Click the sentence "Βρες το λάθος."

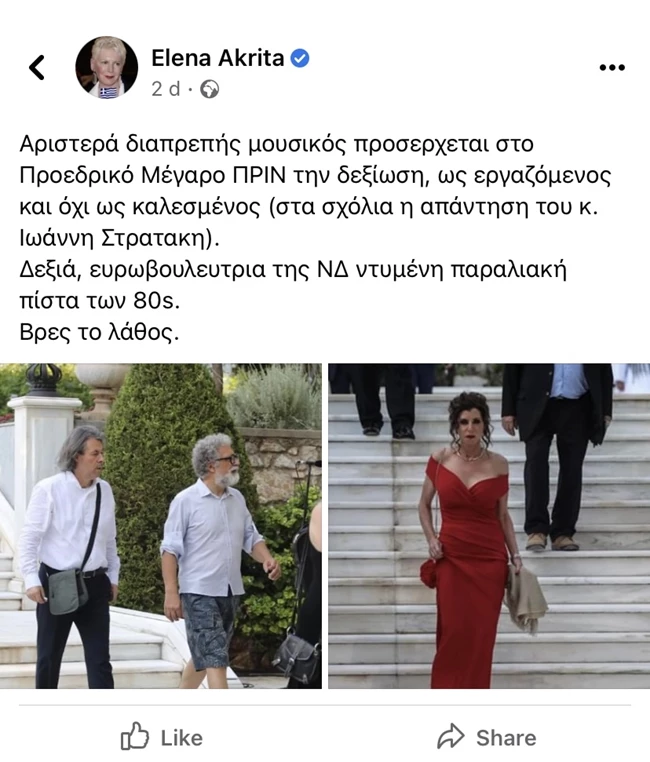click(99, 332)
